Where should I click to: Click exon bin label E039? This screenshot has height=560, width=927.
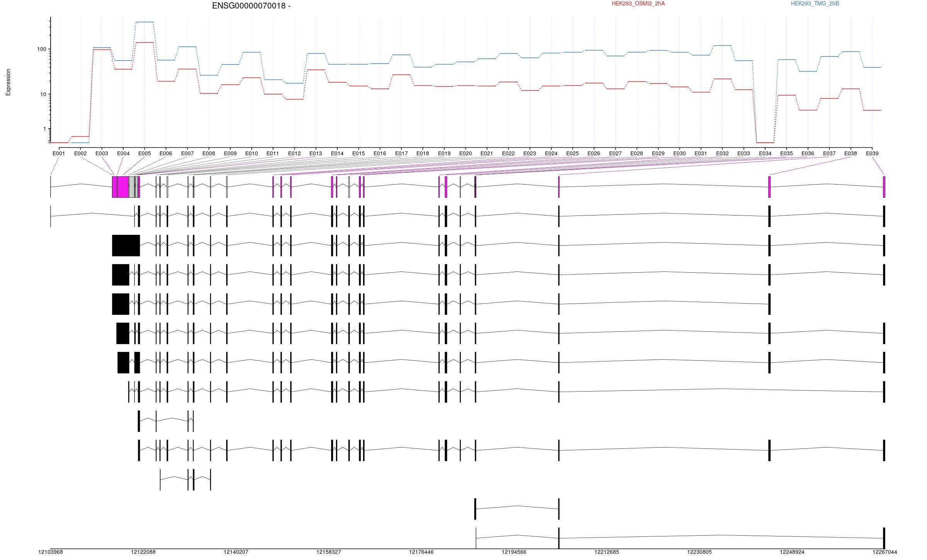[872, 153]
